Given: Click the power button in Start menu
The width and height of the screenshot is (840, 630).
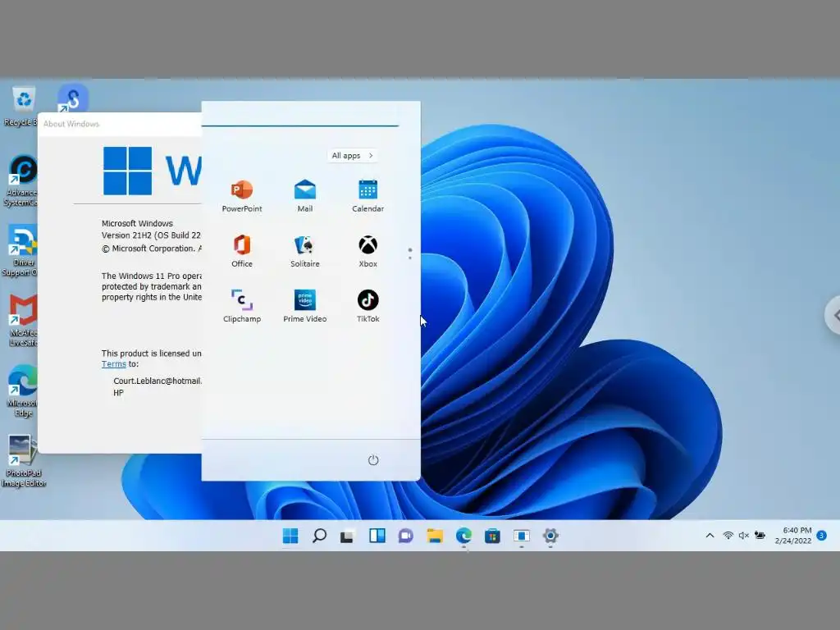Looking at the screenshot, I should [373, 460].
